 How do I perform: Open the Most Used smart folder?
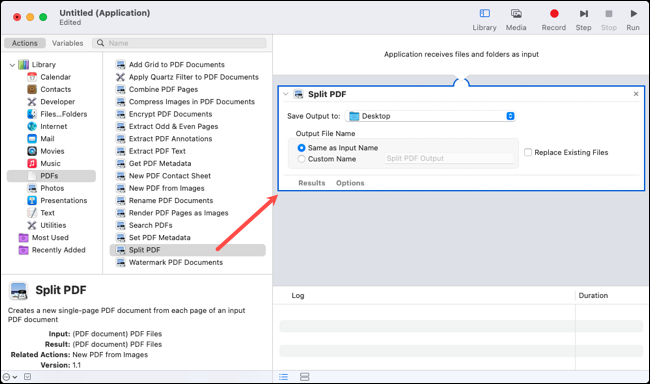tap(50, 238)
